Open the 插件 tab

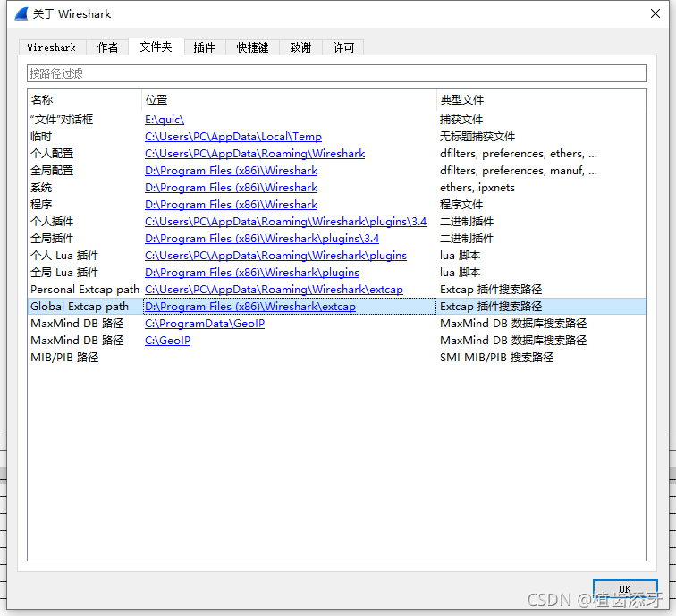[x=205, y=47]
